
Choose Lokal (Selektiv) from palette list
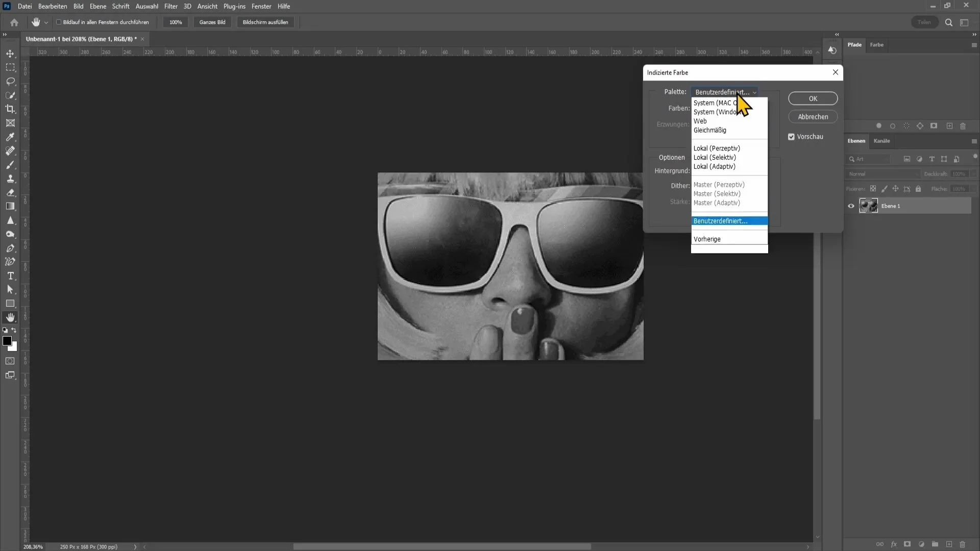(715, 158)
